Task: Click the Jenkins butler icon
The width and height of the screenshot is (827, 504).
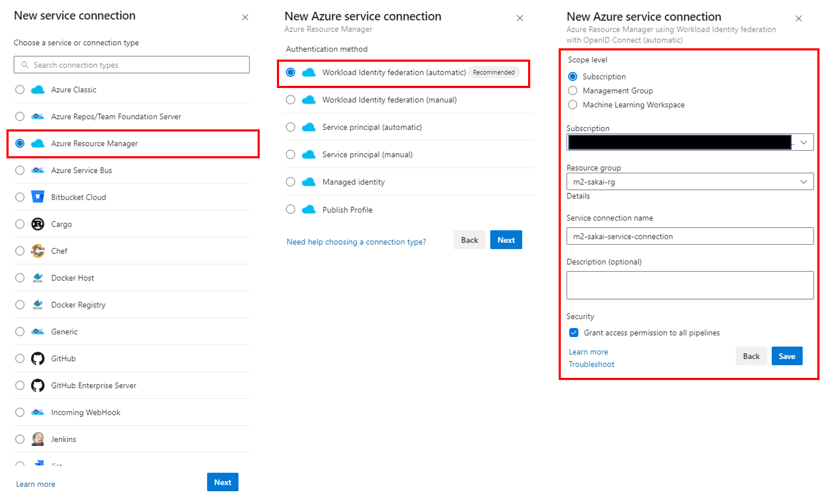Action: pos(38,439)
